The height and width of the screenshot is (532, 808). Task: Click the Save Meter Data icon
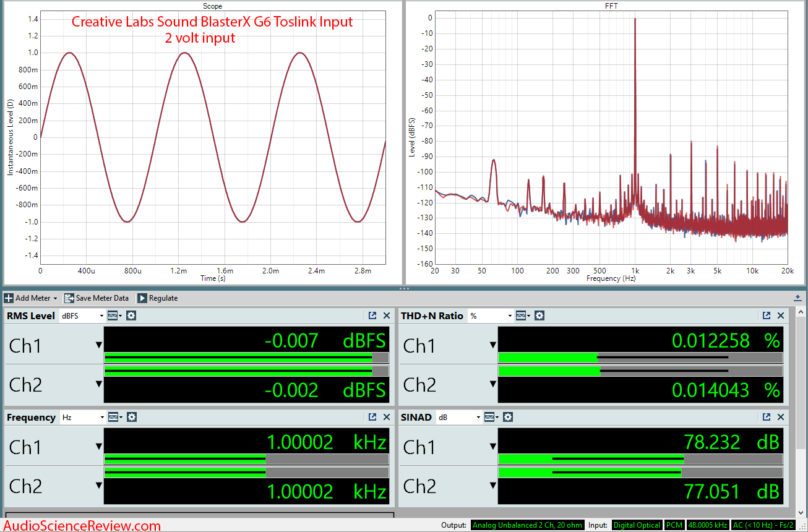[69, 298]
